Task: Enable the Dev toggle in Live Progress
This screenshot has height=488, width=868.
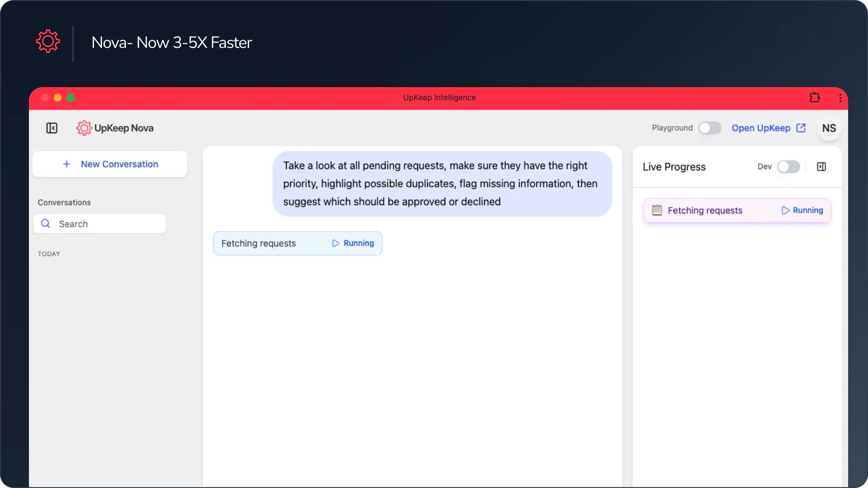Action: tap(788, 167)
